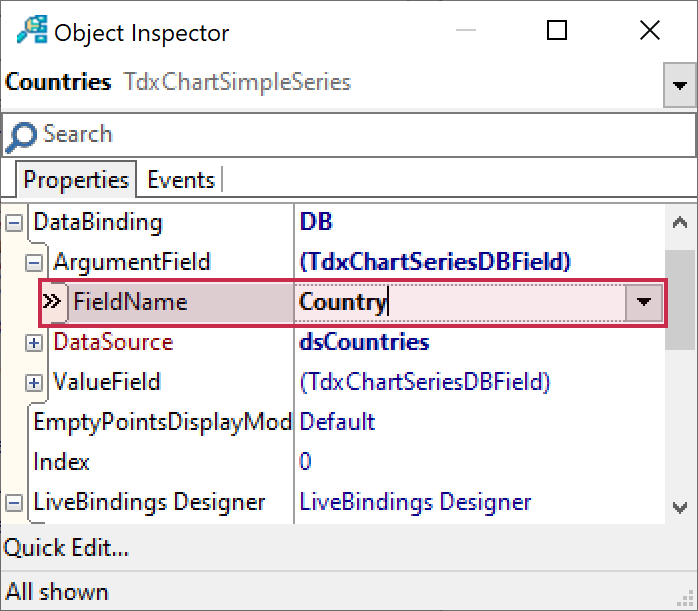Open the component selector dropdown
Image resolution: width=698 pixels, height=611 pixels.
[x=680, y=87]
